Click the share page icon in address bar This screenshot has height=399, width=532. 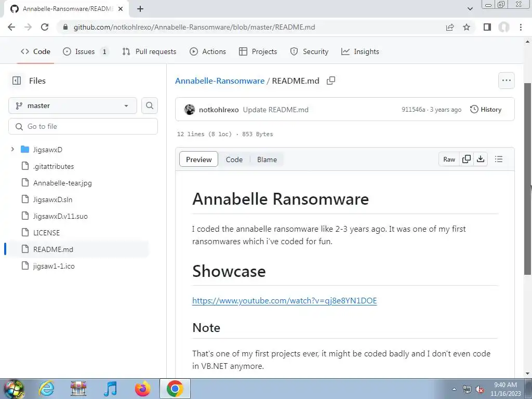click(x=450, y=27)
